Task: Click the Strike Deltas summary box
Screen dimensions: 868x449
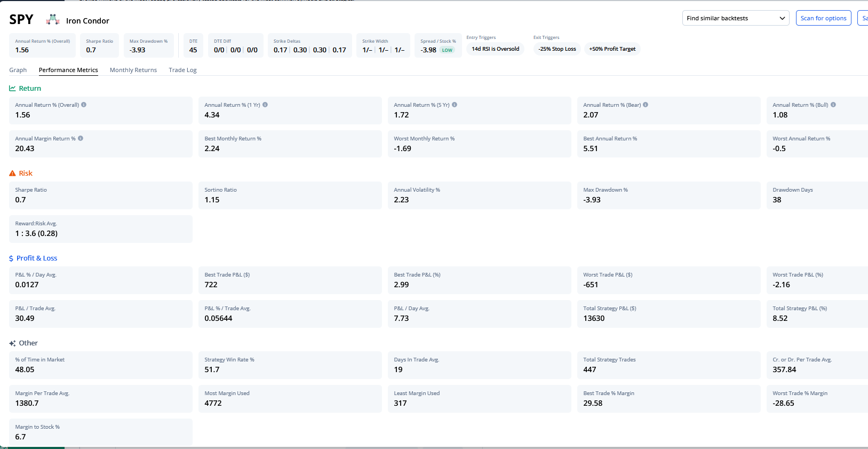Action: 310,45
